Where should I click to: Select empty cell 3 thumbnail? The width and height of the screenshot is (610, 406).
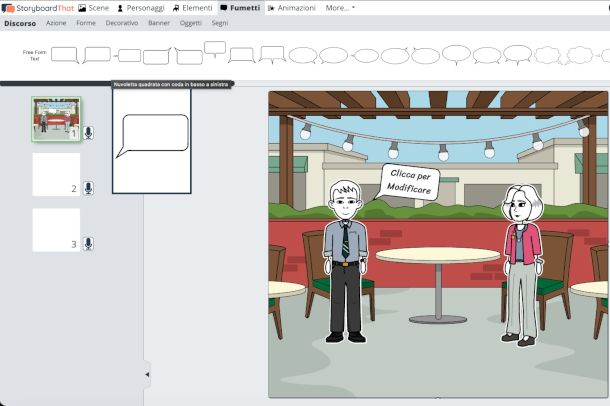[56, 230]
